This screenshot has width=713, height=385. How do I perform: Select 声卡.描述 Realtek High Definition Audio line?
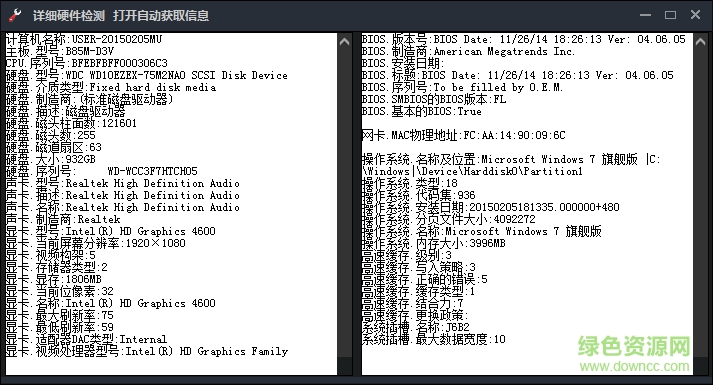(122, 195)
